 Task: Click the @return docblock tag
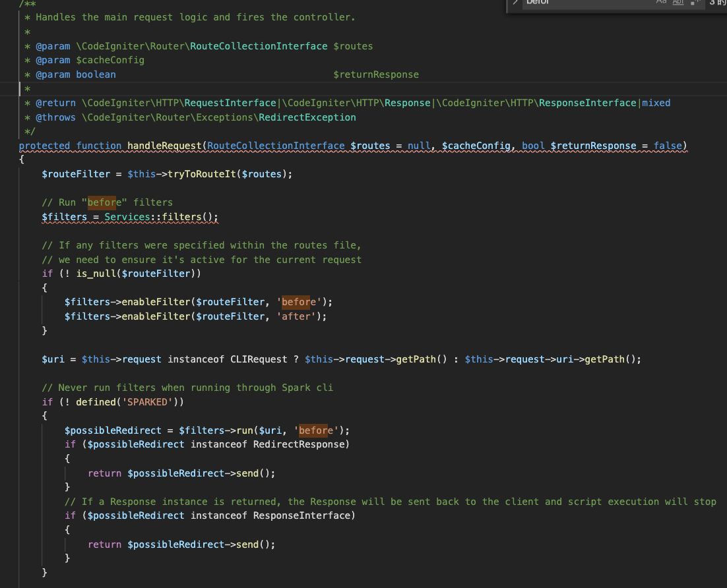click(55, 103)
